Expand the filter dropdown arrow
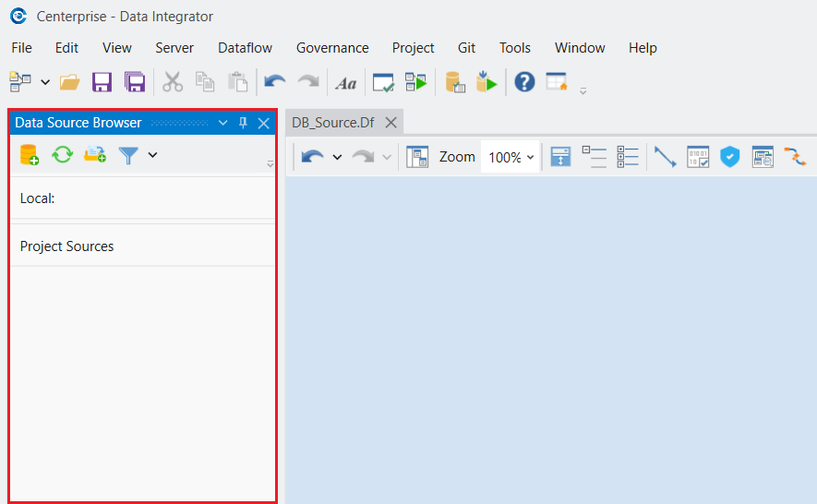Viewport: 817px width, 504px height. [152, 155]
